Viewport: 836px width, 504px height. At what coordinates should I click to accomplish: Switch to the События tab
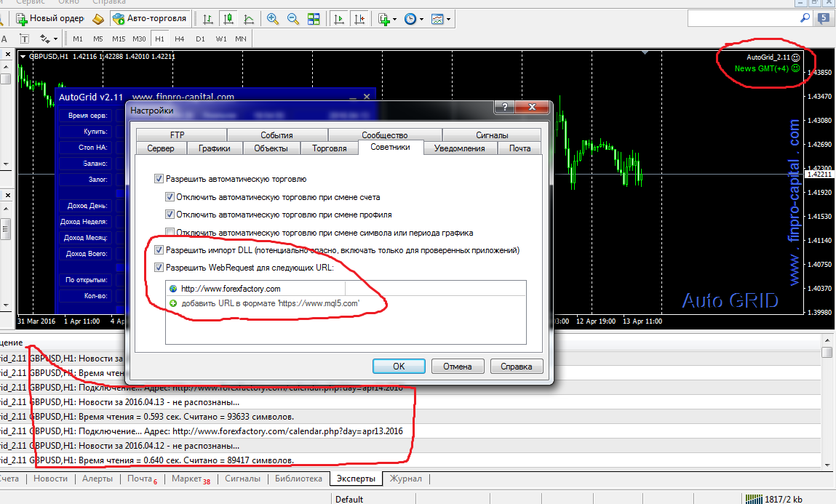276,135
